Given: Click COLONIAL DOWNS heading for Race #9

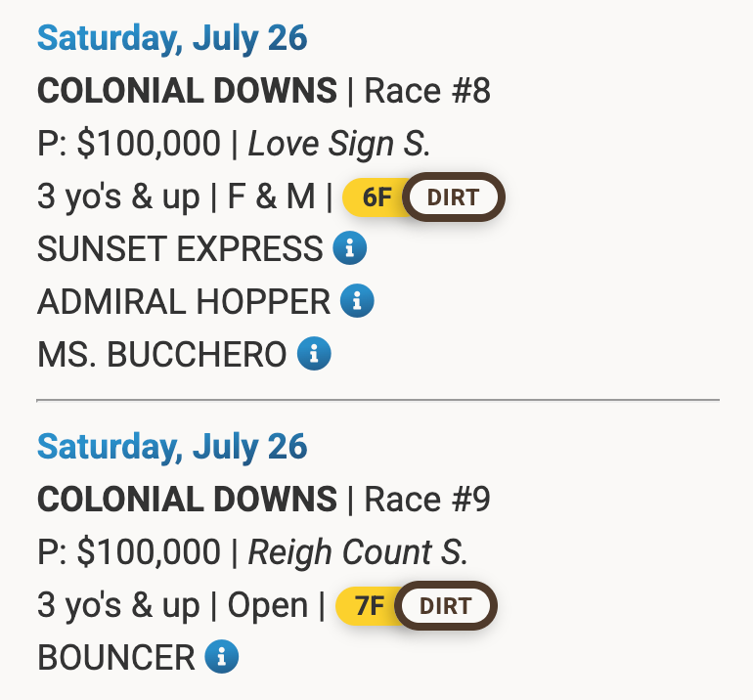Looking at the screenshot, I should [187, 500].
